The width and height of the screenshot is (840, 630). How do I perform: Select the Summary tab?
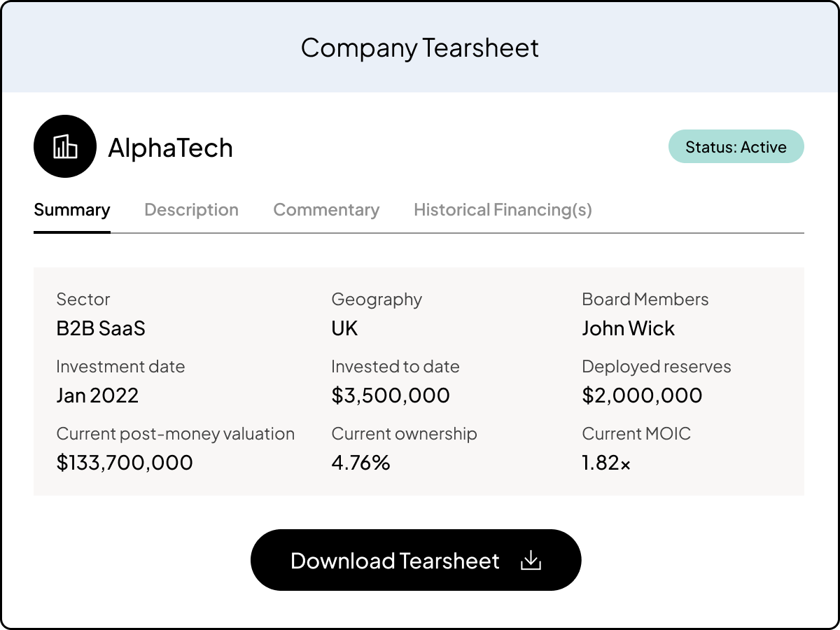tap(71, 209)
